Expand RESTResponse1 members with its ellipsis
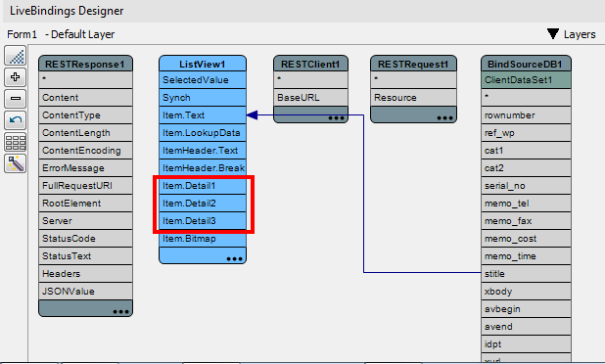 (120, 311)
